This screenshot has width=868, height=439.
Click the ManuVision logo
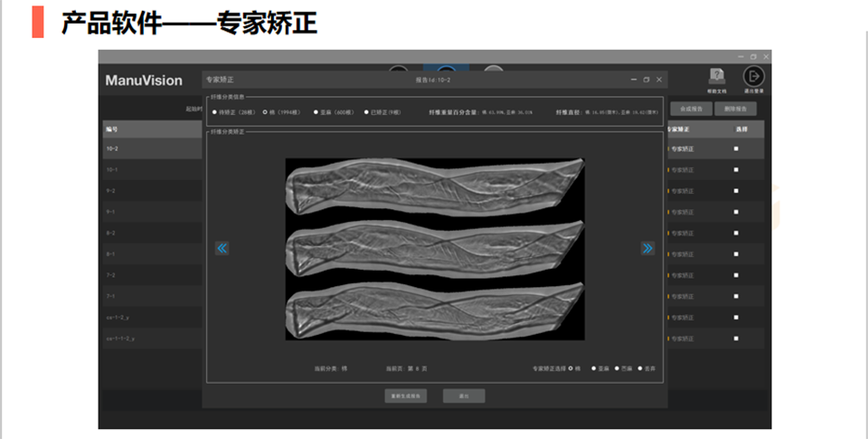coord(144,81)
